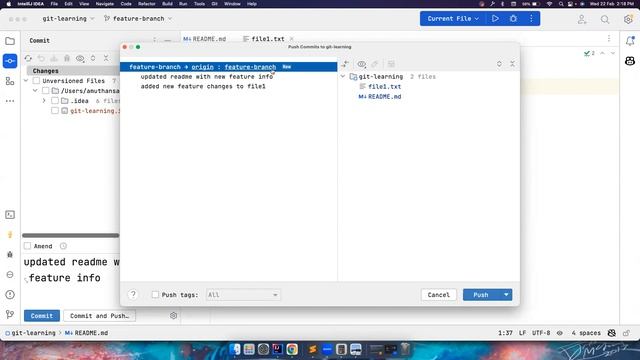Screen dimensions: 640x360
Task: Open the Navigate menu
Action: (x=104, y=4)
